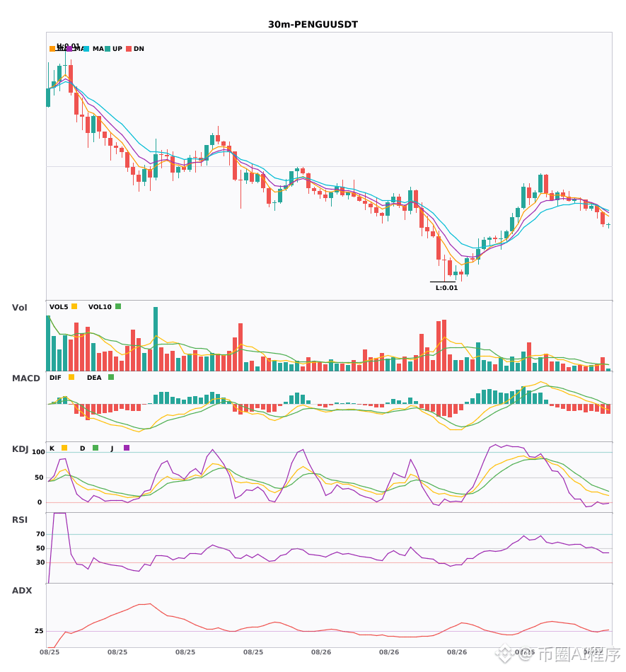This screenshot has height=672, width=626.
Task: Select the green UP legend swatch
Action: [x=107, y=49]
